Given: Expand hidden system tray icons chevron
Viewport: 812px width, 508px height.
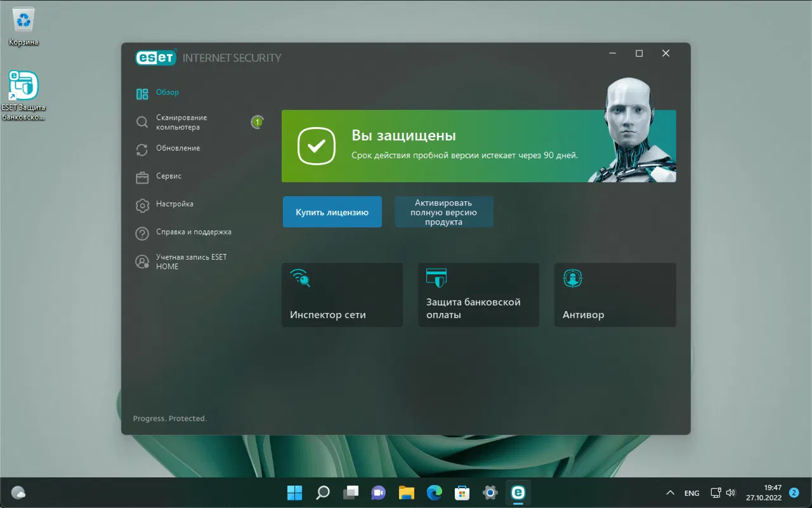Looking at the screenshot, I should [670, 492].
